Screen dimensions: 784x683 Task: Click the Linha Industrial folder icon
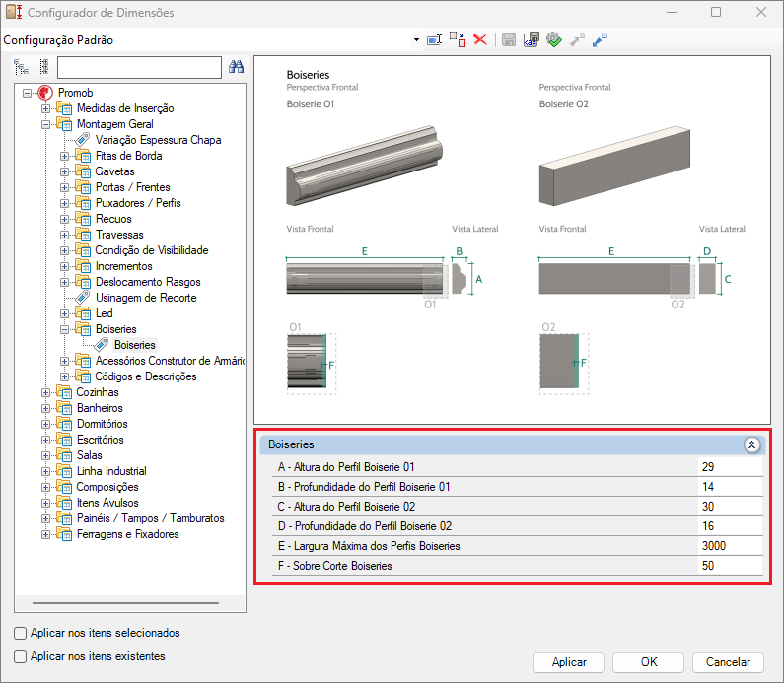(x=64, y=471)
